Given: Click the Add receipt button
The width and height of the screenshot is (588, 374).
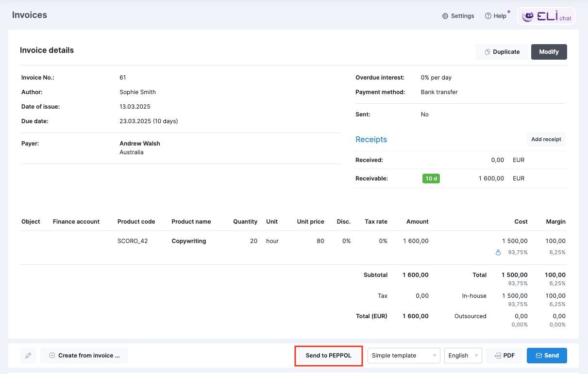Looking at the screenshot, I should 546,139.
